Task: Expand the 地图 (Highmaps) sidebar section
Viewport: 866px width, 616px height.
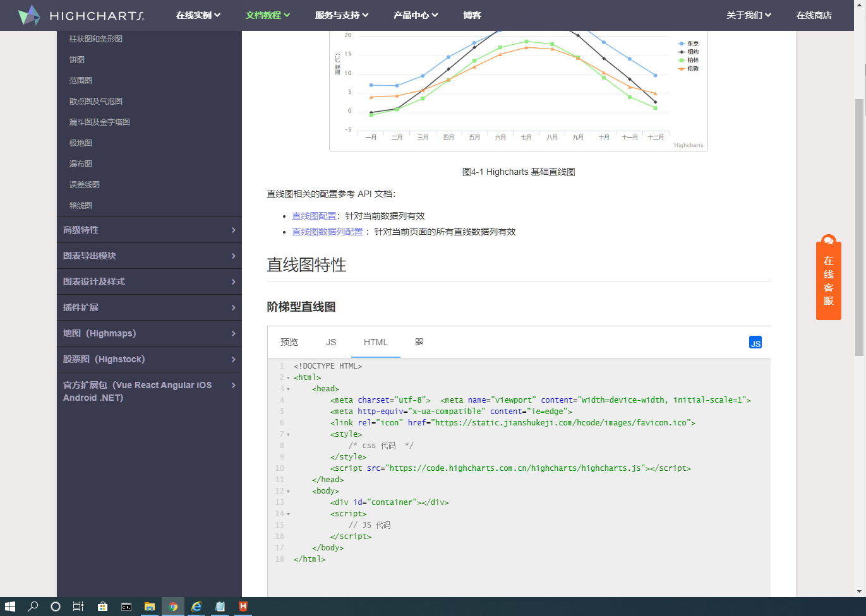Action: point(149,333)
